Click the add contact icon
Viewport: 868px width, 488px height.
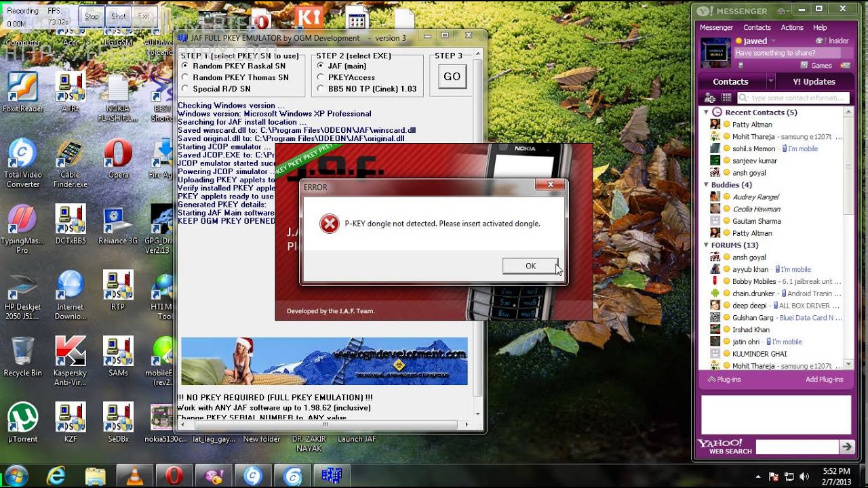point(711,98)
